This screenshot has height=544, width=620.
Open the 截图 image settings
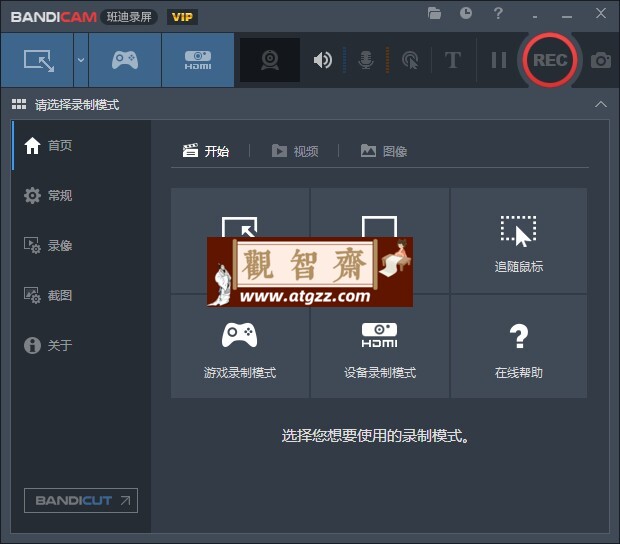click(81, 295)
